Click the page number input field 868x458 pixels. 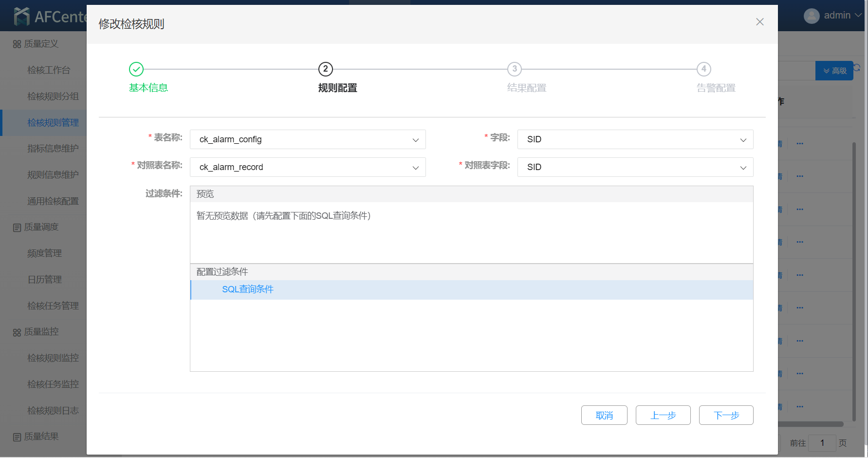coord(822,443)
